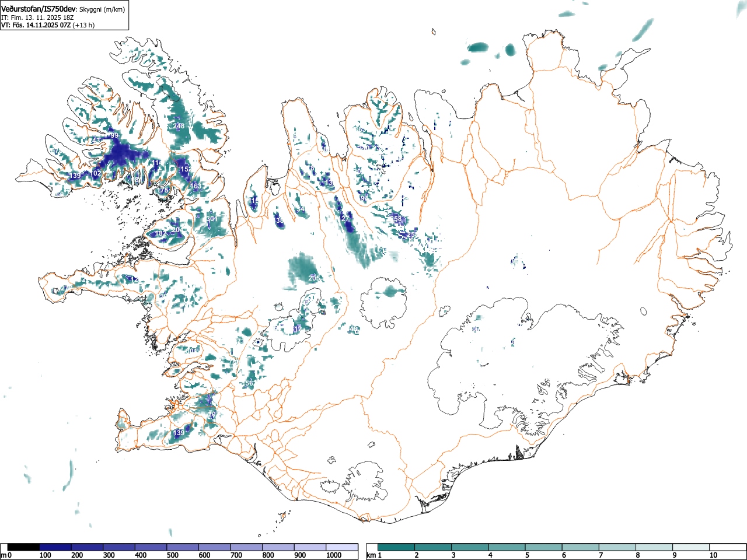Click the black 0–100 m legend segment
The image size is (747, 560).
tap(23, 547)
